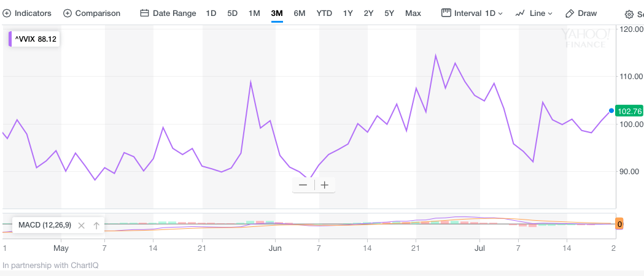The height and width of the screenshot is (276, 644).
Task: Click the 5Y range button
Action: tap(389, 13)
